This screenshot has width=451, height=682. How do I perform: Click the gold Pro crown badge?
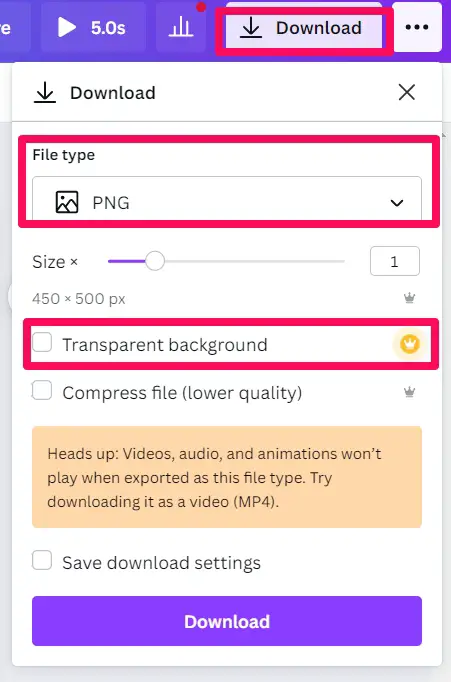pos(409,344)
